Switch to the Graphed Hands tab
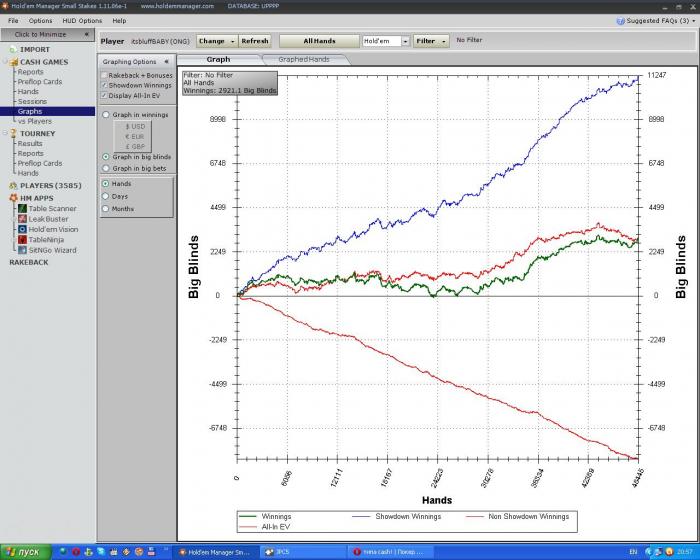The image size is (700, 560). (304, 59)
